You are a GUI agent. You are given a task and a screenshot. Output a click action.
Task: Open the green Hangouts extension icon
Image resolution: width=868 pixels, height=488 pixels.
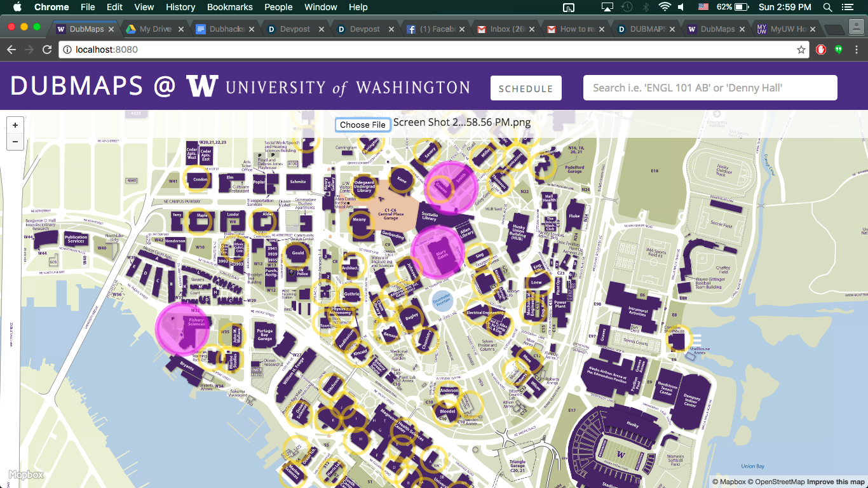click(838, 50)
